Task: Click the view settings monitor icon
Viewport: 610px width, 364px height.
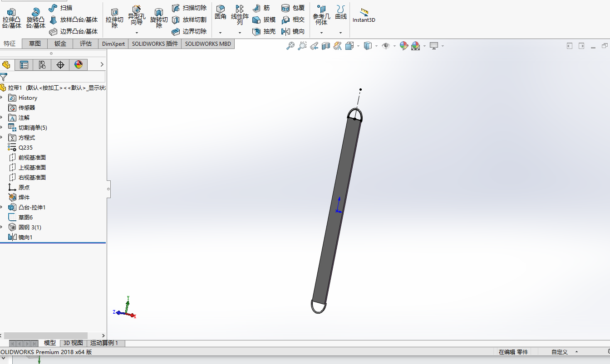Action: (434, 46)
